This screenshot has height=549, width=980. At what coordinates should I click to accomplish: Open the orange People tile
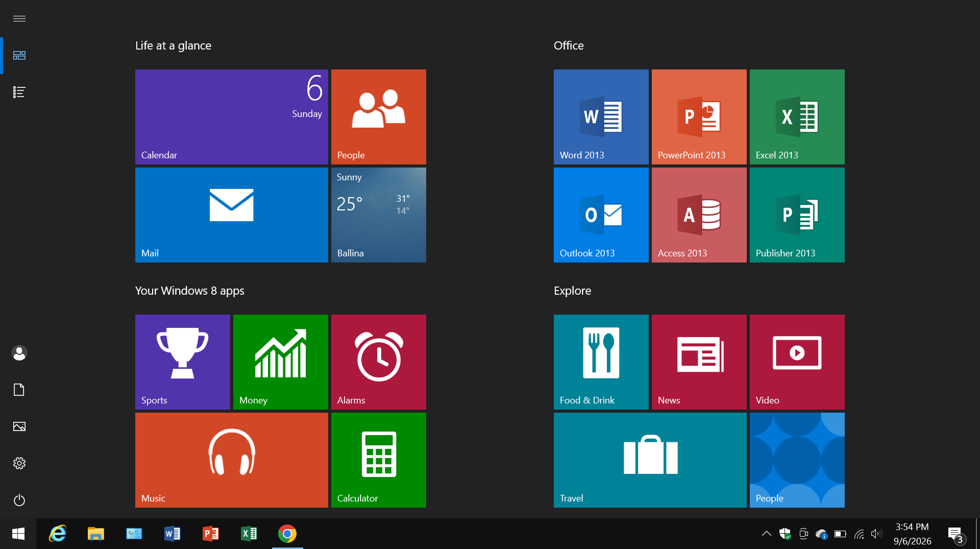[x=379, y=117]
